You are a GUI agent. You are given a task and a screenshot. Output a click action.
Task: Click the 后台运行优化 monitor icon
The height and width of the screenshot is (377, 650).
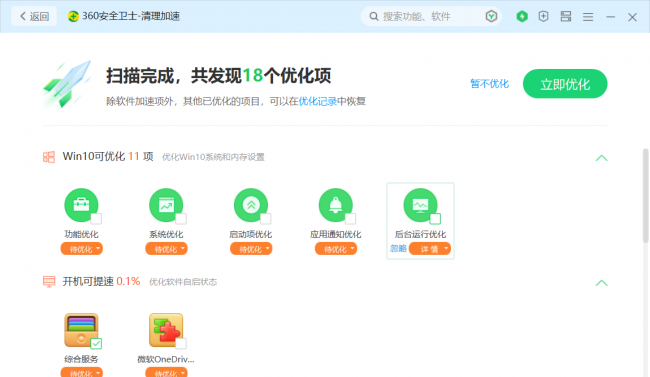coord(420,205)
